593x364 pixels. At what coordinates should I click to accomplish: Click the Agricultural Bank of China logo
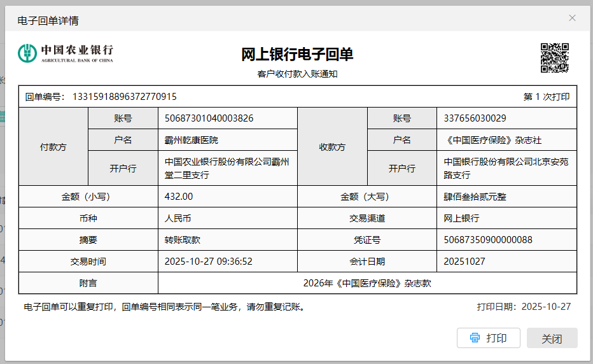[66, 53]
